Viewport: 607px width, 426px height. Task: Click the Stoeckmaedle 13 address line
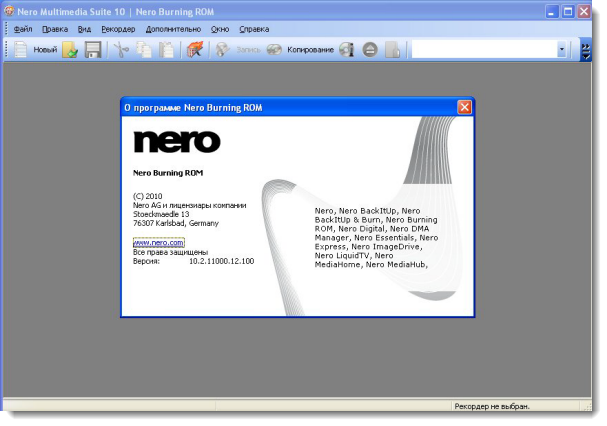coord(161,214)
